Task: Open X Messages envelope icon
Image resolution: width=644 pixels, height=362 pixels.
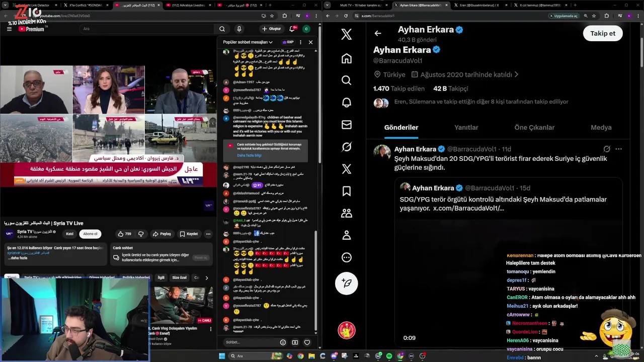Action: (x=346, y=125)
